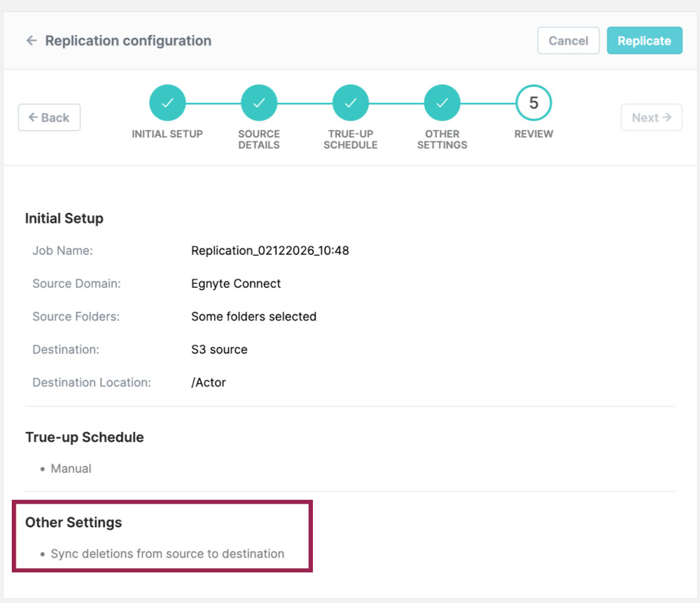Start the job with the Replicate button
The image size is (700, 603).
[644, 41]
